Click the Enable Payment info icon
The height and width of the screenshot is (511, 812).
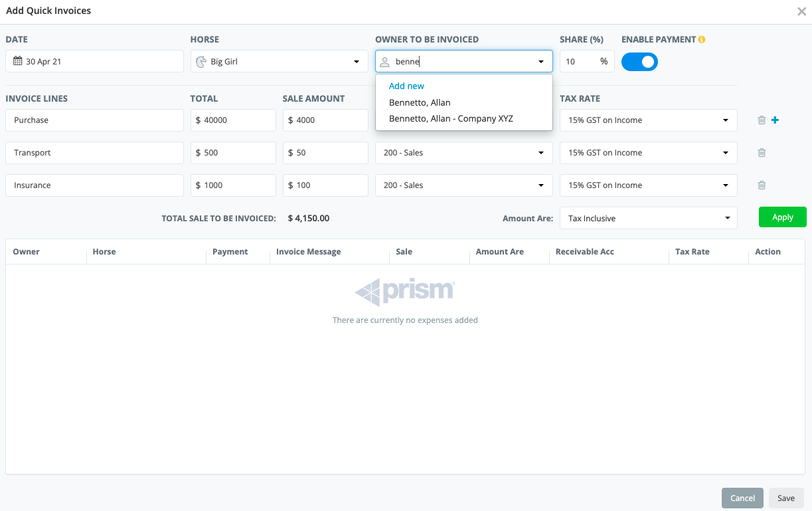(702, 40)
